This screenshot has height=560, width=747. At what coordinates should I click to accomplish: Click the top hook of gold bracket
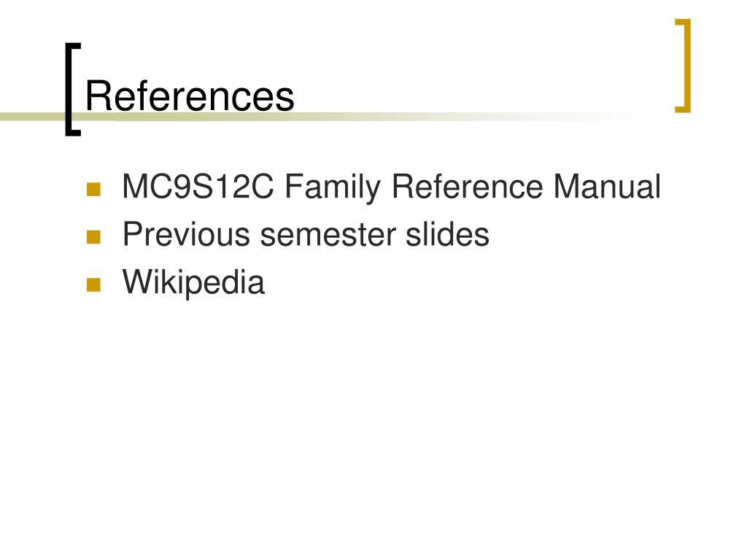pyautogui.click(x=683, y=21)
